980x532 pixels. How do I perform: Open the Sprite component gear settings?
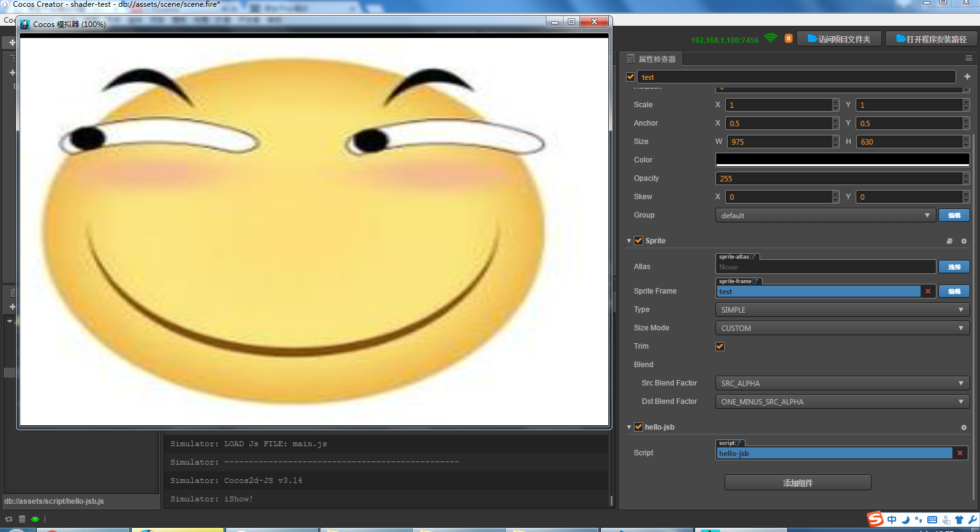(x=963, y=241)
